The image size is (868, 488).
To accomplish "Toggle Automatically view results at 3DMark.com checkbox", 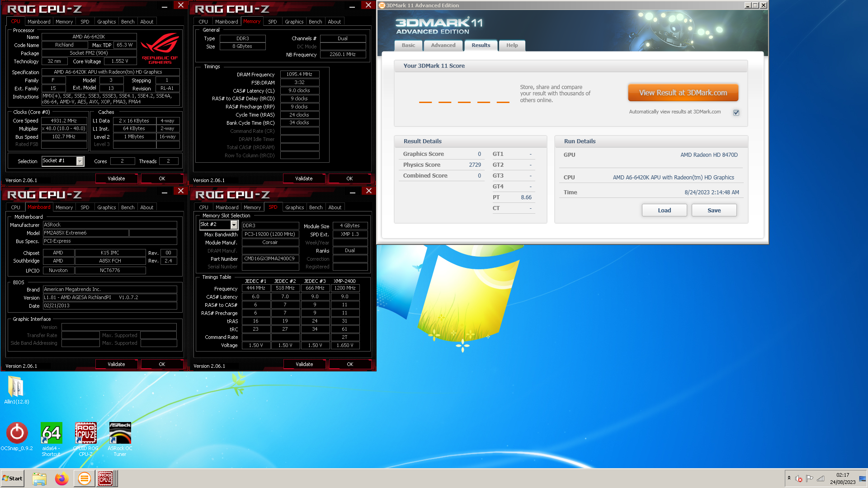I will (x=736, y=113).
